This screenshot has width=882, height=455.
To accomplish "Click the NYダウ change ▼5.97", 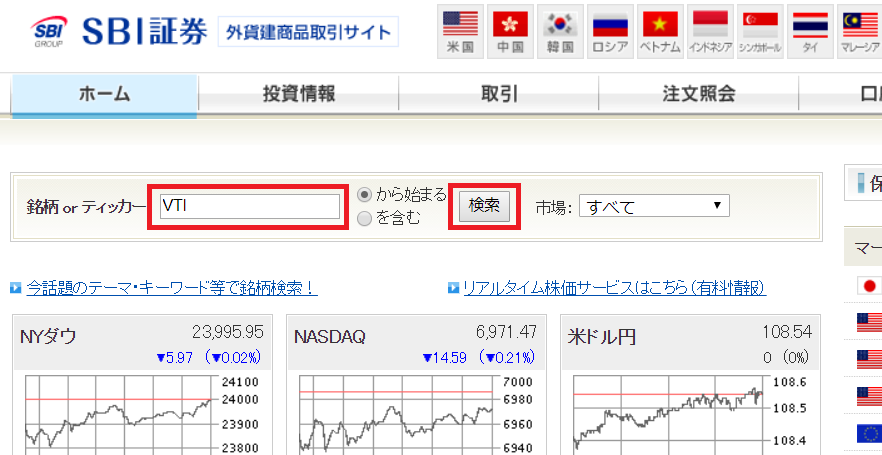I will (x=174, y=358).
